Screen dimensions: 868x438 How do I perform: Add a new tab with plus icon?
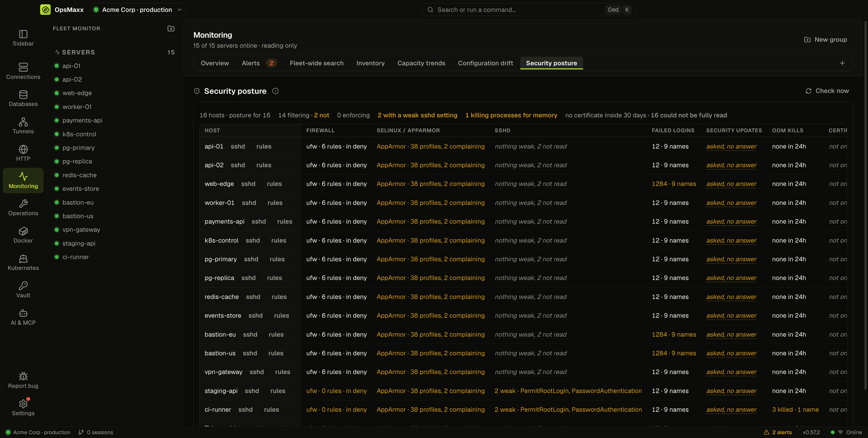(842, 63)
